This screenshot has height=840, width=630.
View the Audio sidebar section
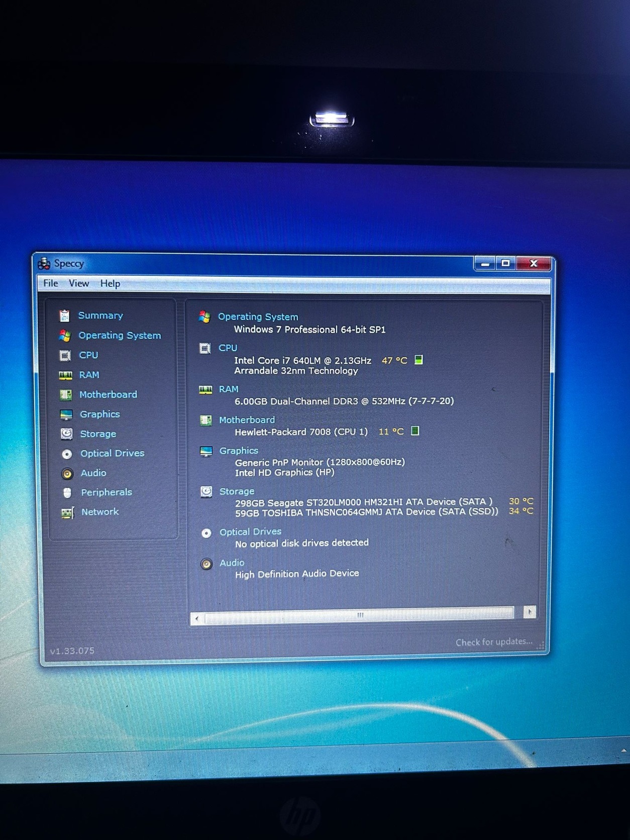(x=93, y=473)
